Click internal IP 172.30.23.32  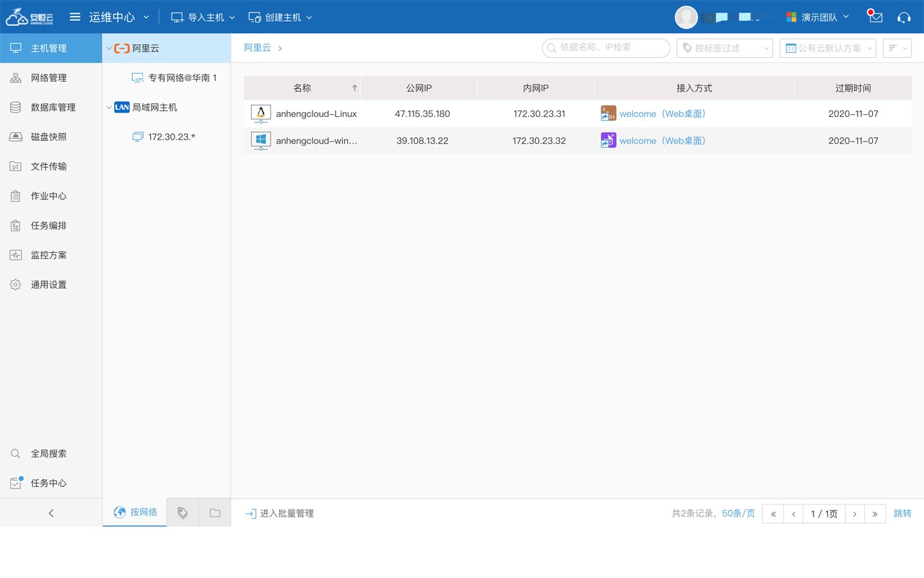539,141
